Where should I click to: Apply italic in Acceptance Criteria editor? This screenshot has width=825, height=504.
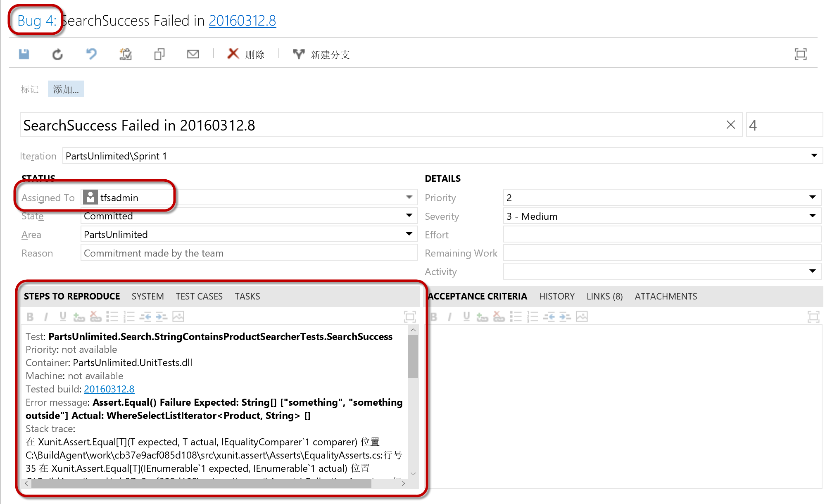click(x=449, y=317)
